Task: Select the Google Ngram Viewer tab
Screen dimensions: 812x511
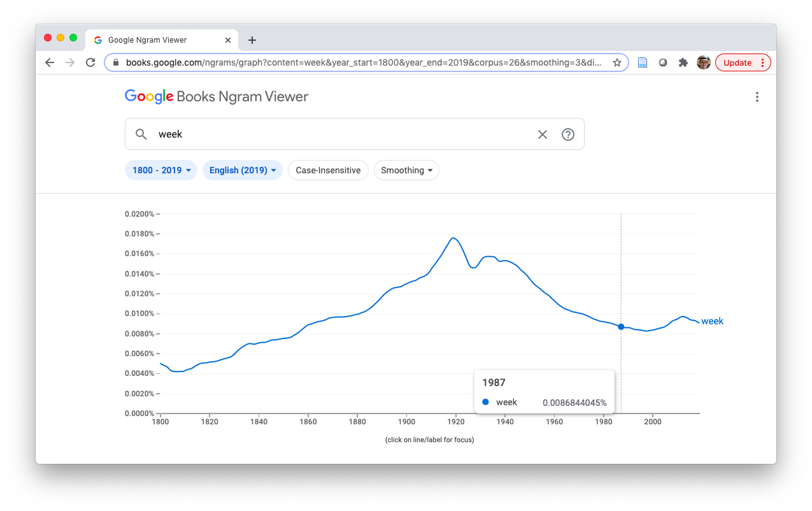Action: click(162, 40)
